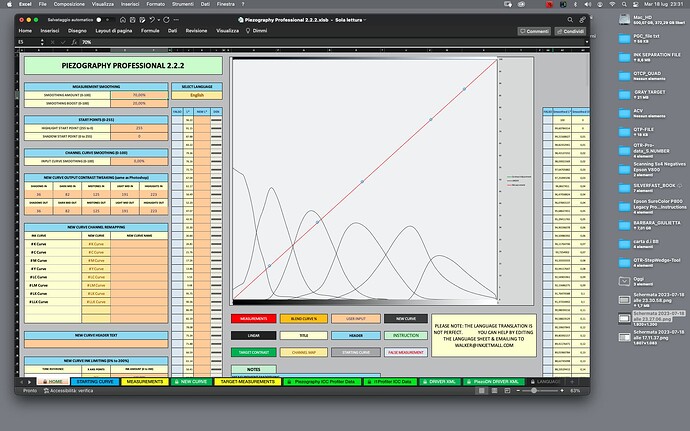Click the dark NEW CURVE legend button
The height and width of the screenshot is (431, 690).
pos(406,319)
